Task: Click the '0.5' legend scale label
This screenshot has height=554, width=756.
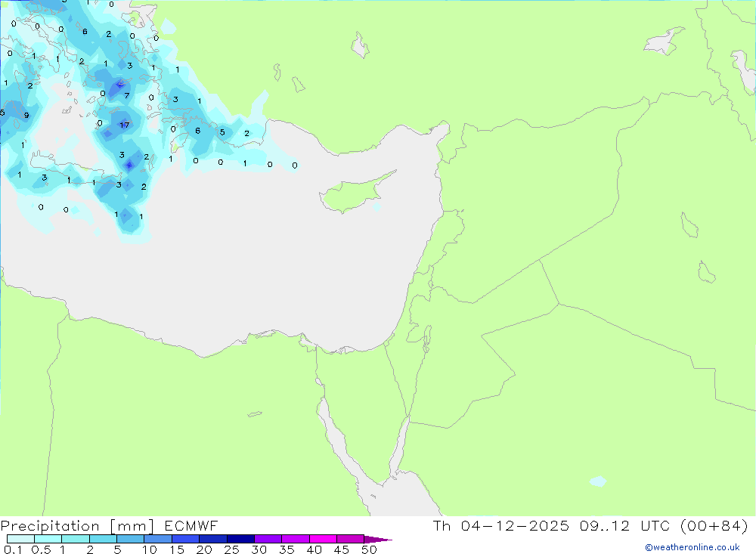Action: (x=41, y=549)
